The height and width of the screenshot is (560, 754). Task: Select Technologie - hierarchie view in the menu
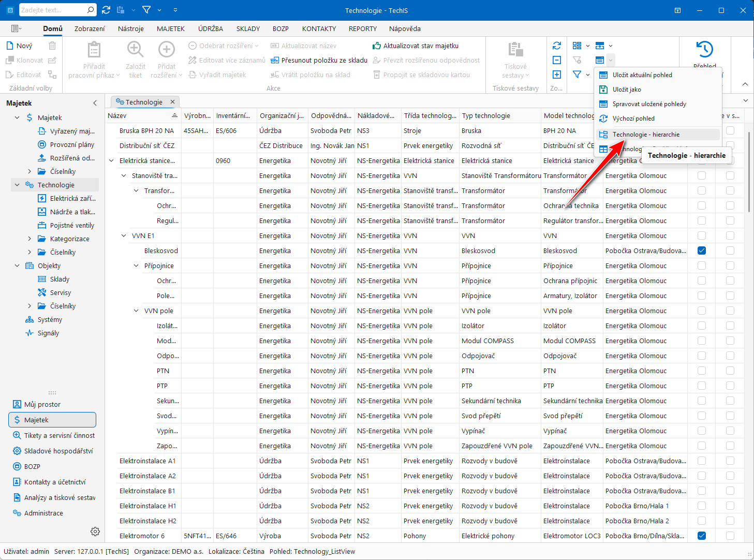click(658, 134)
